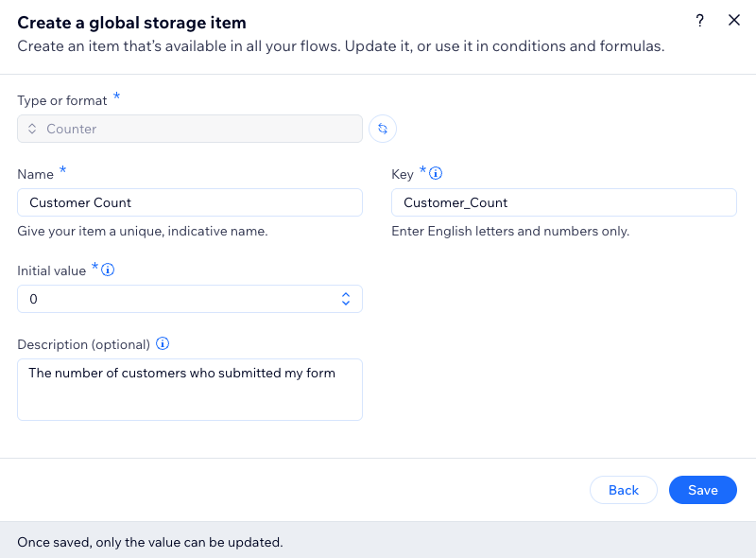Click the 'Description (optional)' label text
Screen dimensions: 756x558
[83, 344]
